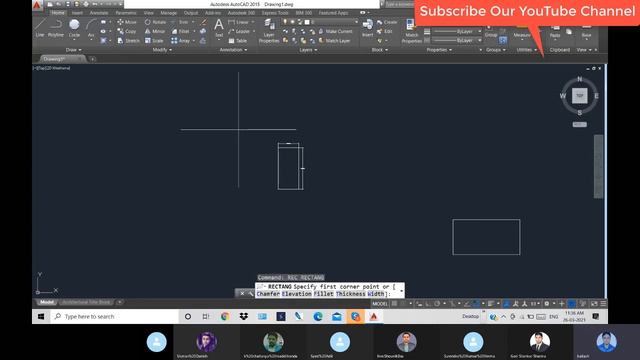This screenshot has width=640, height=360.
Task: Open the Windows Start menu
Action: (41, 316)
